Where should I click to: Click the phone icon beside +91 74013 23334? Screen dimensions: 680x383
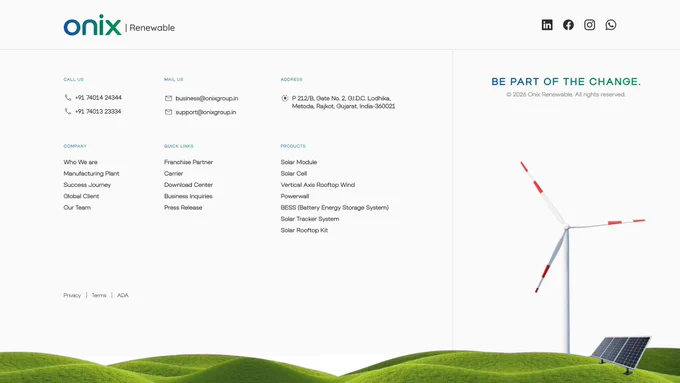coord(68,111)
